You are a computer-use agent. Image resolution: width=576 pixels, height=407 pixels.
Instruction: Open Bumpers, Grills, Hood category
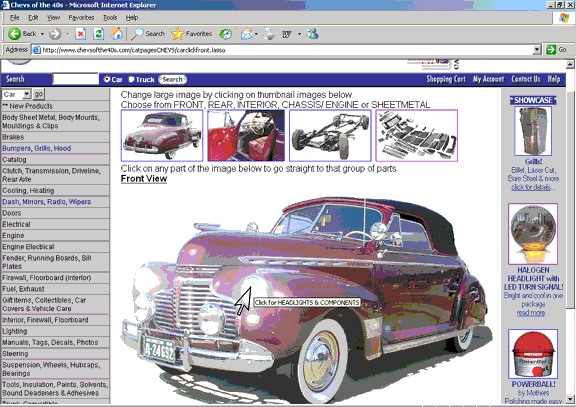tap(36, 148)
